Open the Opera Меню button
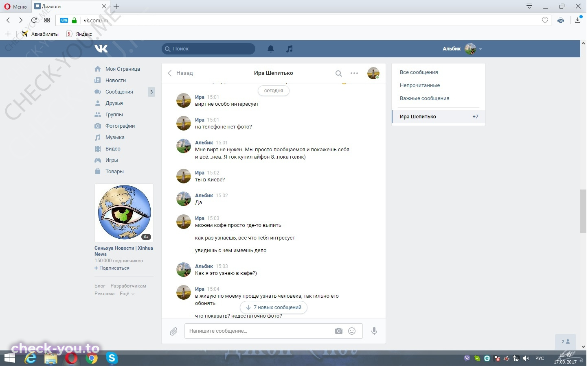Viewport: 588px width, 366px height. point(15,7)
